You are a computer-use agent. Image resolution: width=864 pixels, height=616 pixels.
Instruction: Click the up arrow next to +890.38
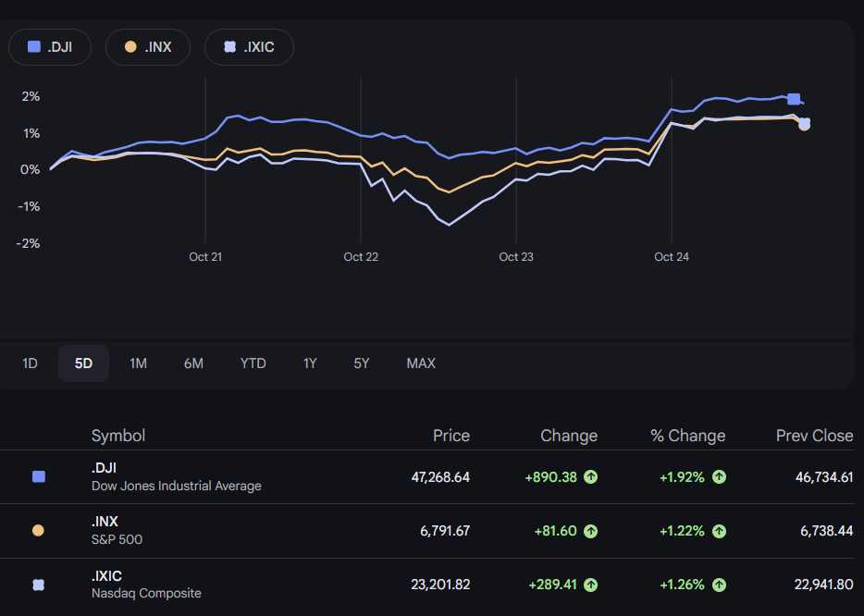591,476
